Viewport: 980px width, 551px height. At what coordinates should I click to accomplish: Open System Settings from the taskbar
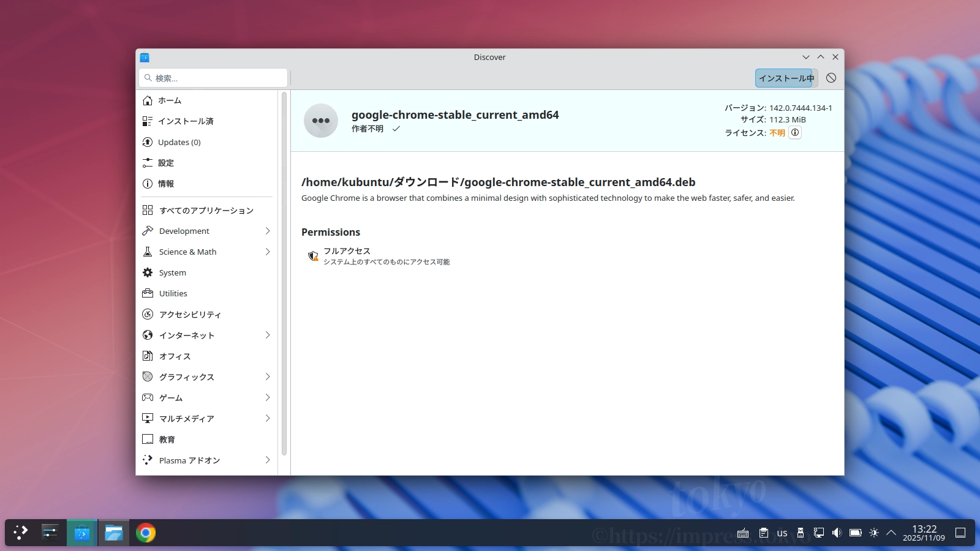(x=50, y=533)
